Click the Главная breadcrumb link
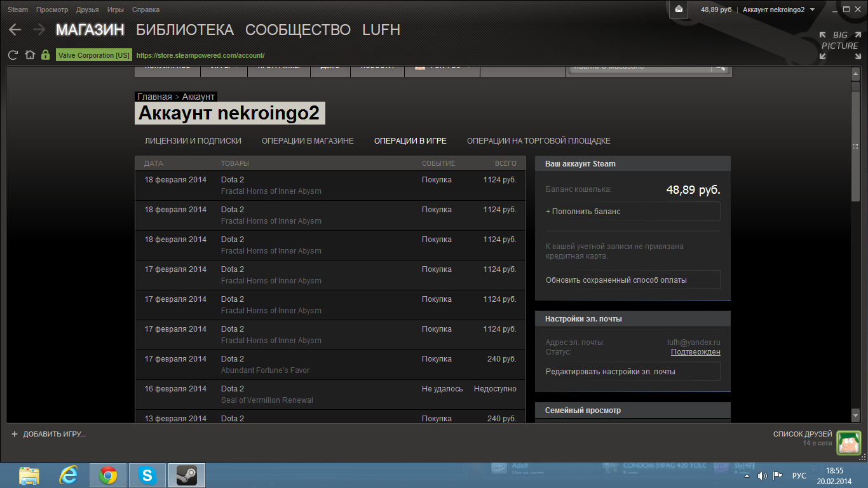868x488 pixels. 154,97
